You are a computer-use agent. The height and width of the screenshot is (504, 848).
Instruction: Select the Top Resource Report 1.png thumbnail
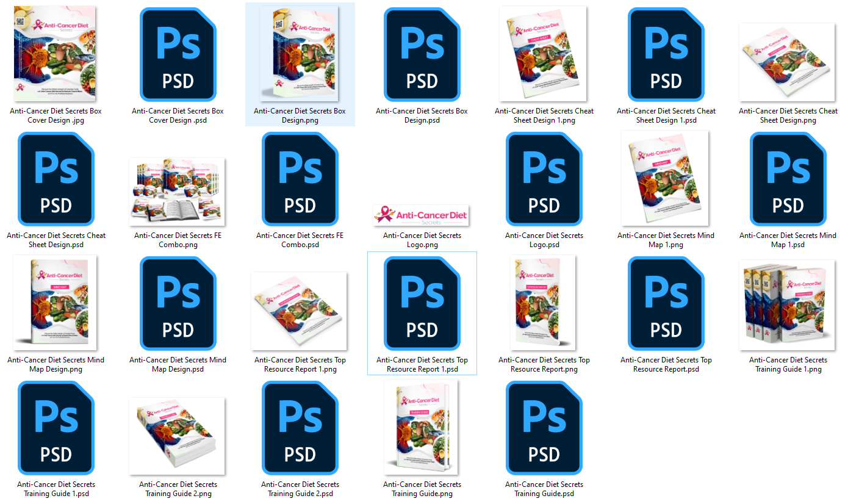point(299,310)
